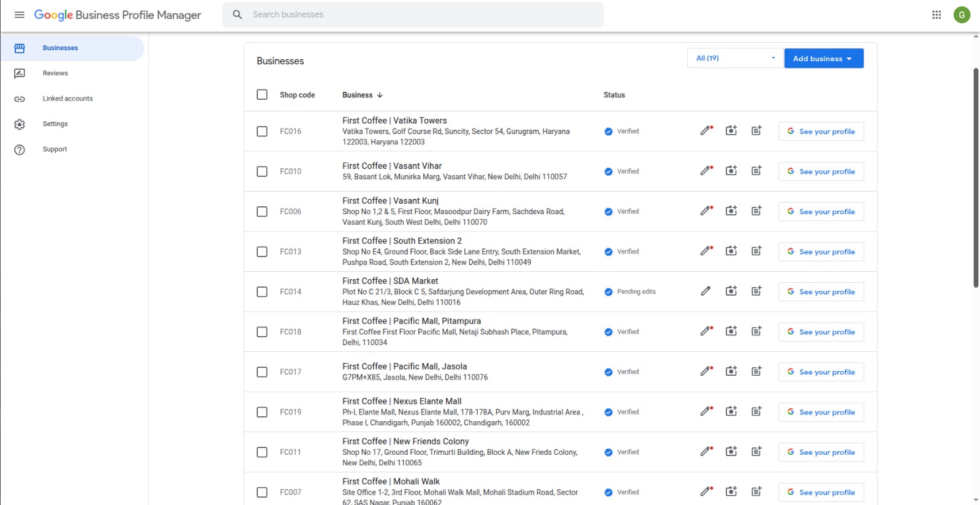
Task: Check the box for shop FC016
Action: (262, 132)
